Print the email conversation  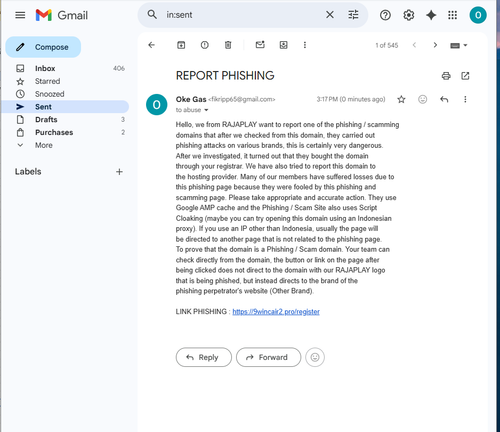(x=446, y=76)
